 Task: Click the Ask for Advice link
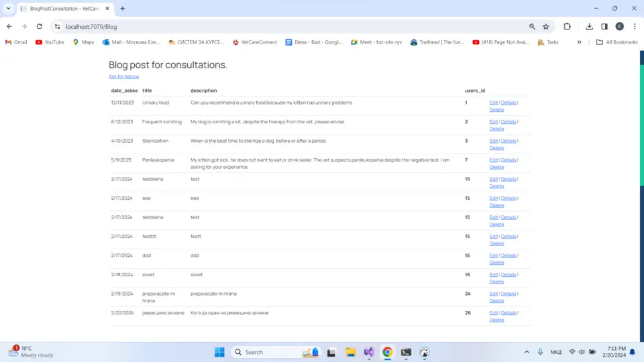pyautogui.click(x=124, y=76)
